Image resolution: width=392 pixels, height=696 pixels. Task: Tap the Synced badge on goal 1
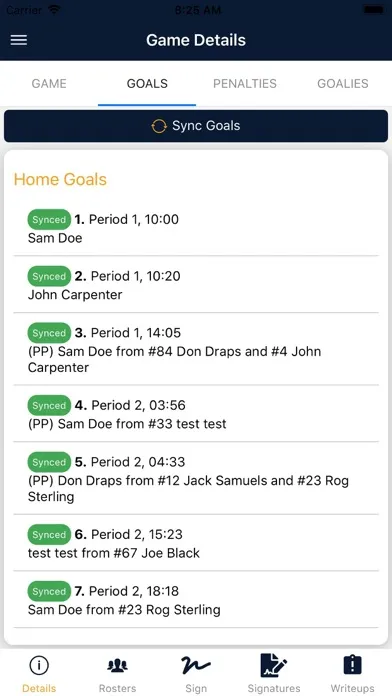click(x=49, y=220)
